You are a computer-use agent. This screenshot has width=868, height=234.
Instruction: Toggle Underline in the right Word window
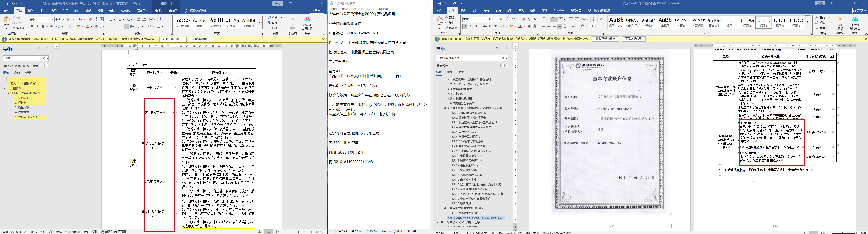coord(475,26)
